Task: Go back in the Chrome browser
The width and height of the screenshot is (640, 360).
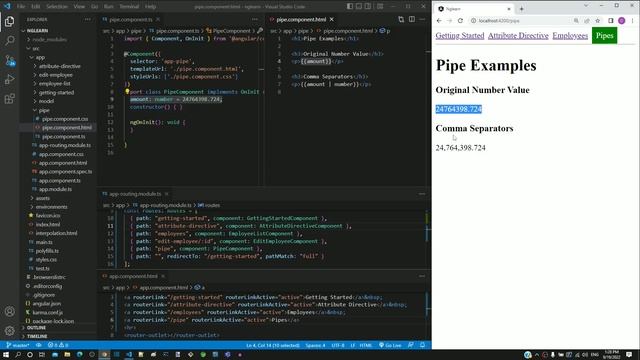Action: [439, 20]
